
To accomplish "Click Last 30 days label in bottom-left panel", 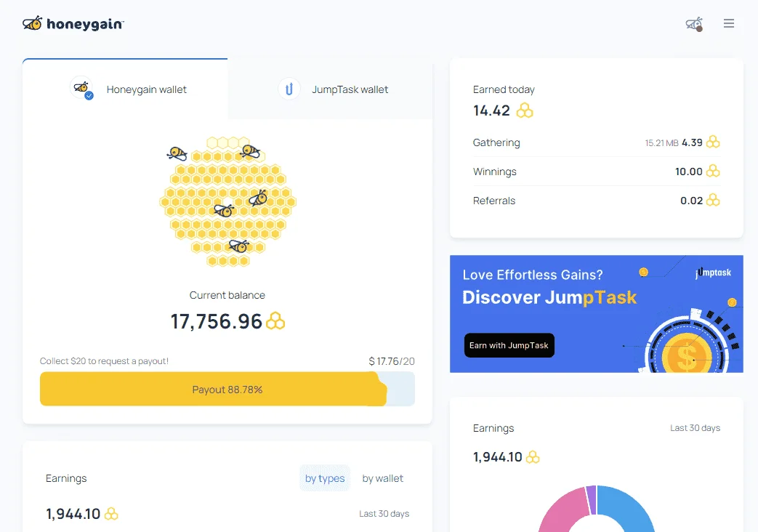I will pos(384,513).
